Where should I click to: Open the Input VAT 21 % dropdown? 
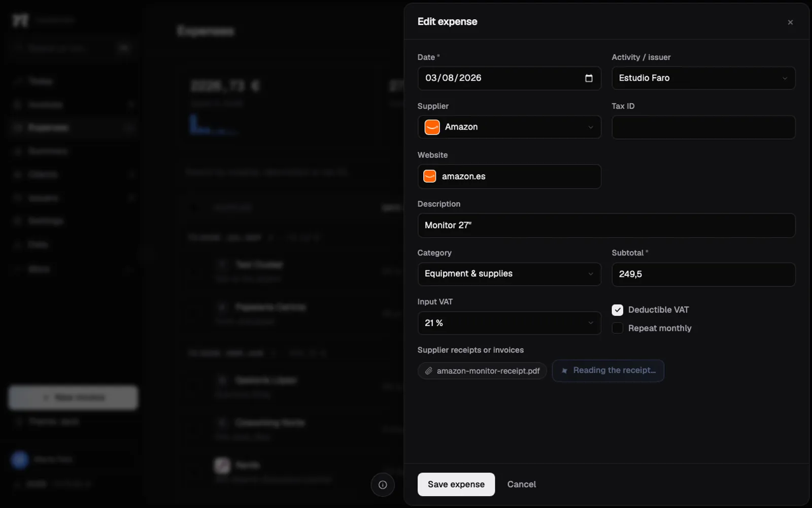509,323
